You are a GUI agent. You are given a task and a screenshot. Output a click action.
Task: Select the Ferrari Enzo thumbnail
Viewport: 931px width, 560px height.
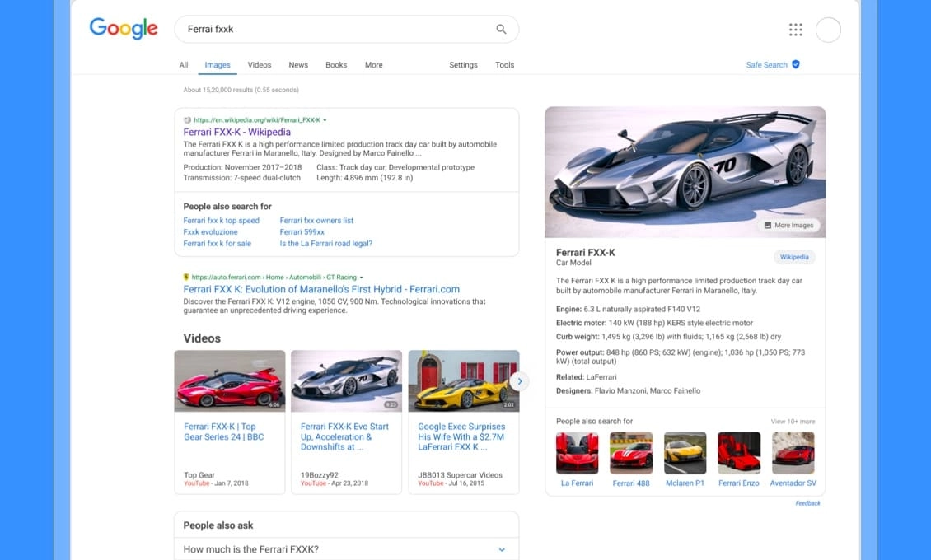click(739, 453)
